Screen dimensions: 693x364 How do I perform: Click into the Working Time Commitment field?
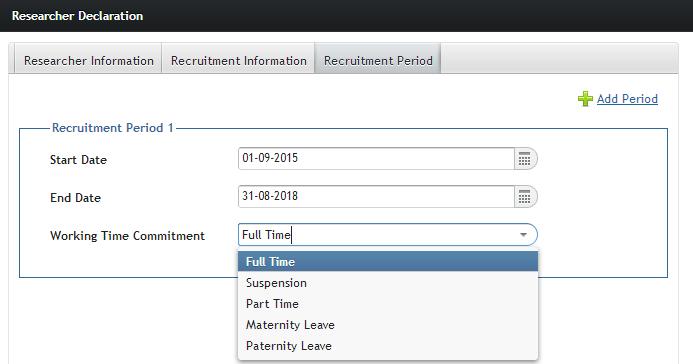377,235
